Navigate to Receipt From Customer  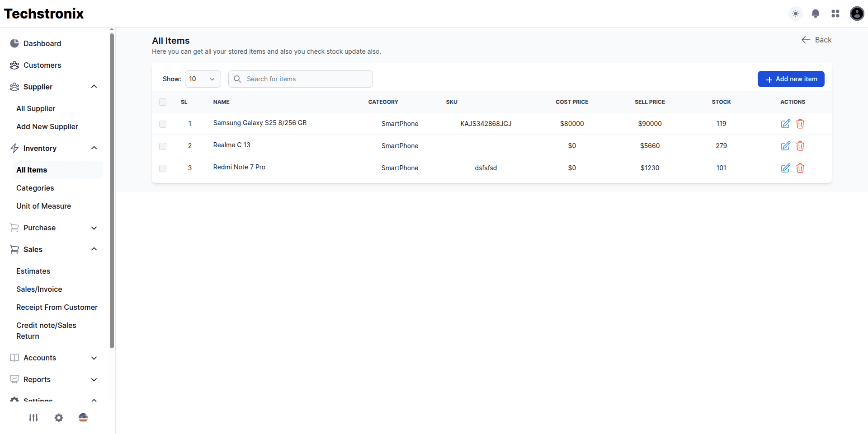(57, 307)
